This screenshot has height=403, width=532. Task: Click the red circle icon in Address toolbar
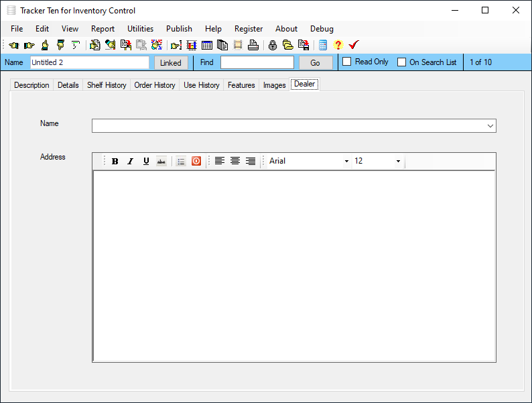point(196,162)
